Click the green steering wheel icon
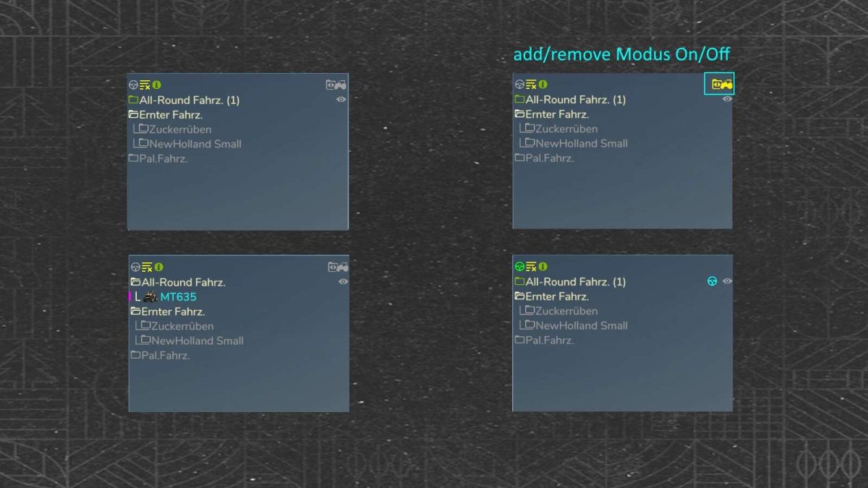 [519, 267]
